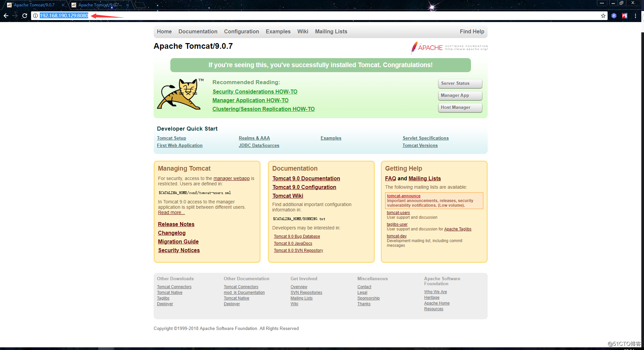Open Servlet Specifications link
Viewport: 644px width, 350px height.
click(426, 138)
